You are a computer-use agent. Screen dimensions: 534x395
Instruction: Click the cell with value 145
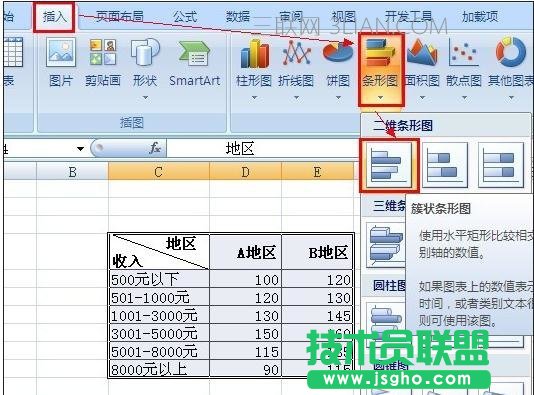click(x=317, y=315)
